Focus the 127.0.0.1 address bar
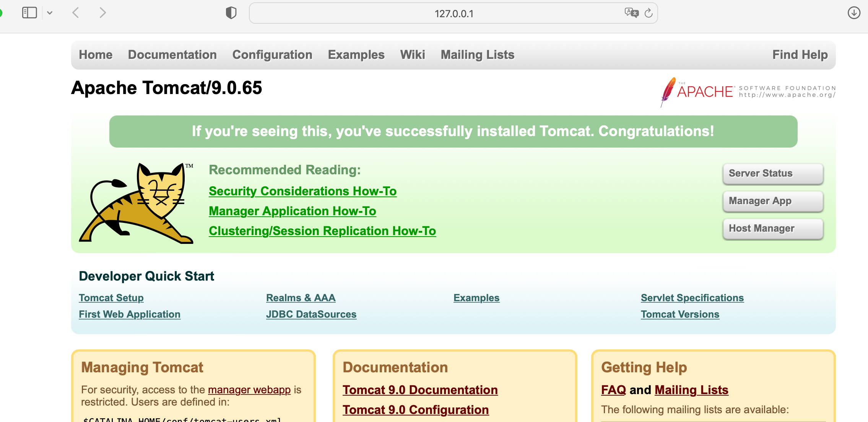The image size is (868, 422). 454,13
